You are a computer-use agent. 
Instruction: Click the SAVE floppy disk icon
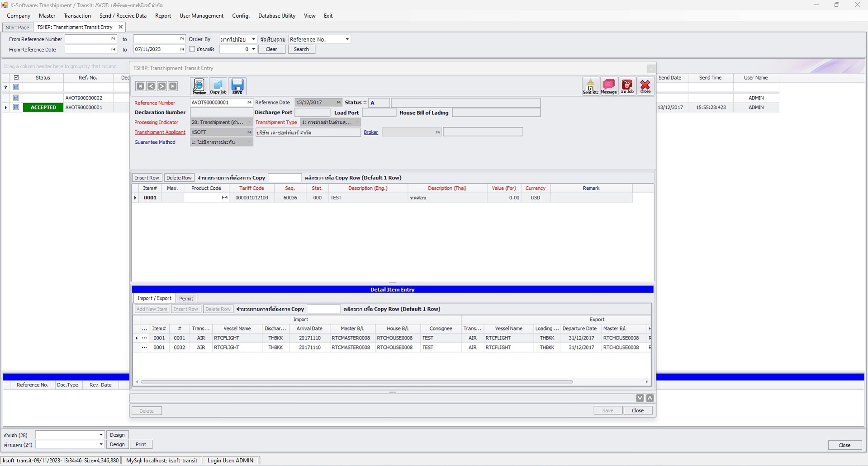[x=237, y=86]
